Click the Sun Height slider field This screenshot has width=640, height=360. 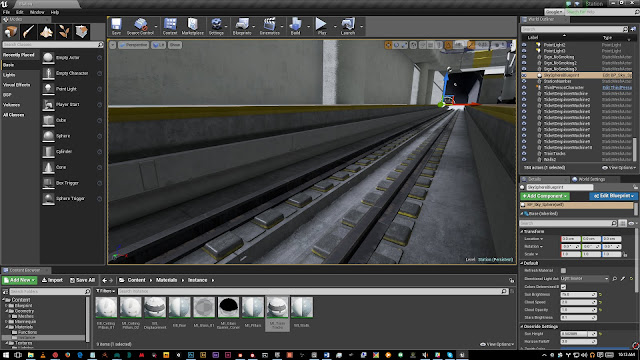tap(578, 334)
